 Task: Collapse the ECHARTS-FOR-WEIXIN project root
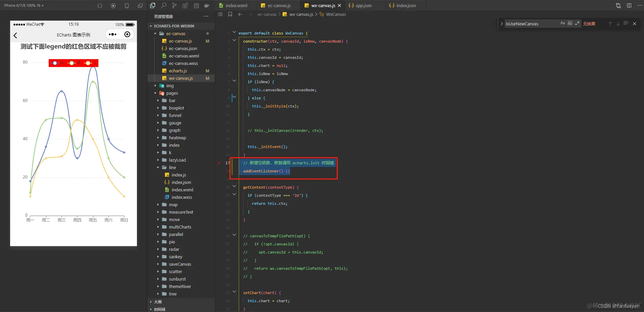click(x=181, y=26)
